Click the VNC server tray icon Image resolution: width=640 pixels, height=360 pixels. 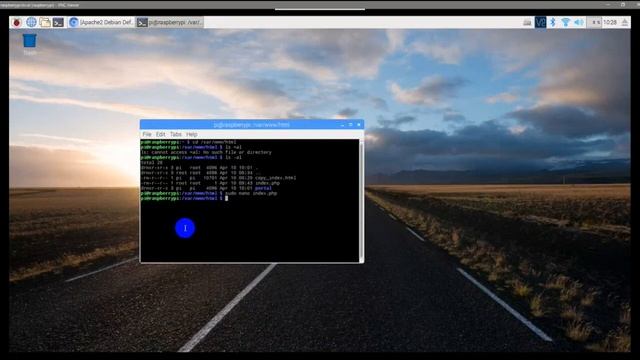click(x=540, y=22)
